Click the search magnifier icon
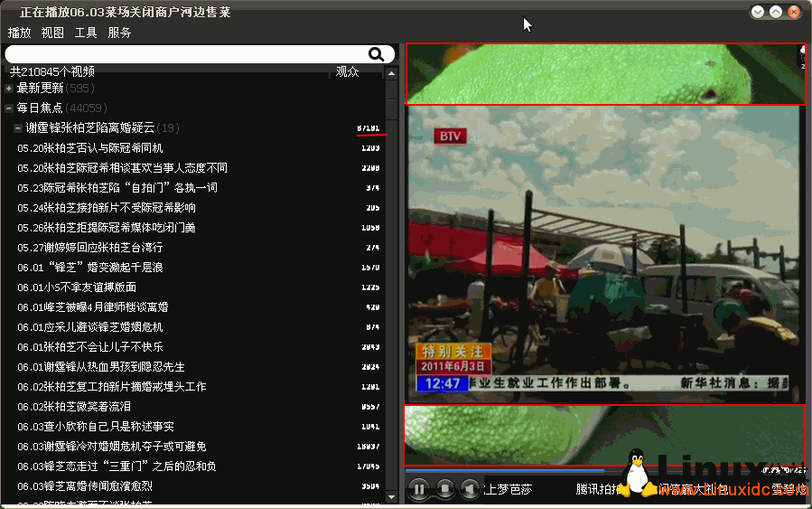Image resolution: width=812 pixels, height=509 pixels. point(376,54)
